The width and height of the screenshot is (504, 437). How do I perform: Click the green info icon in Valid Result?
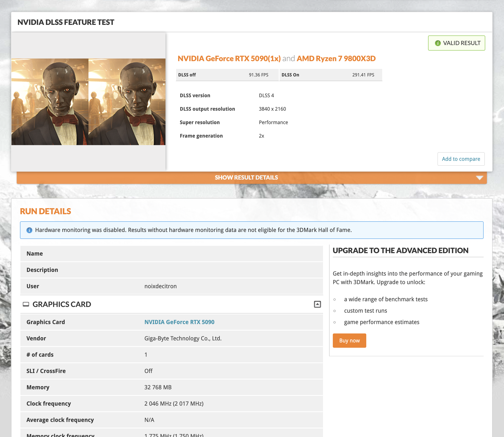(x=438, y=43)
